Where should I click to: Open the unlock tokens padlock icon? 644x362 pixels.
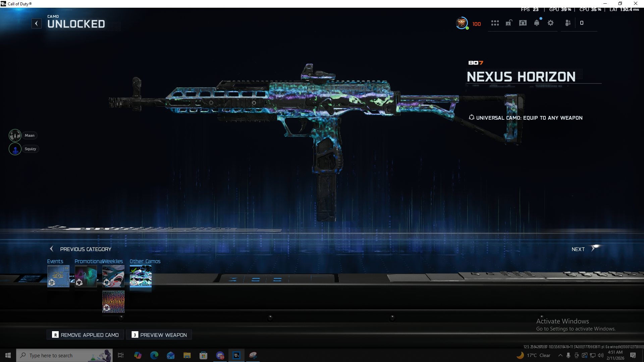pyautogui.click(x=509, y=23)
